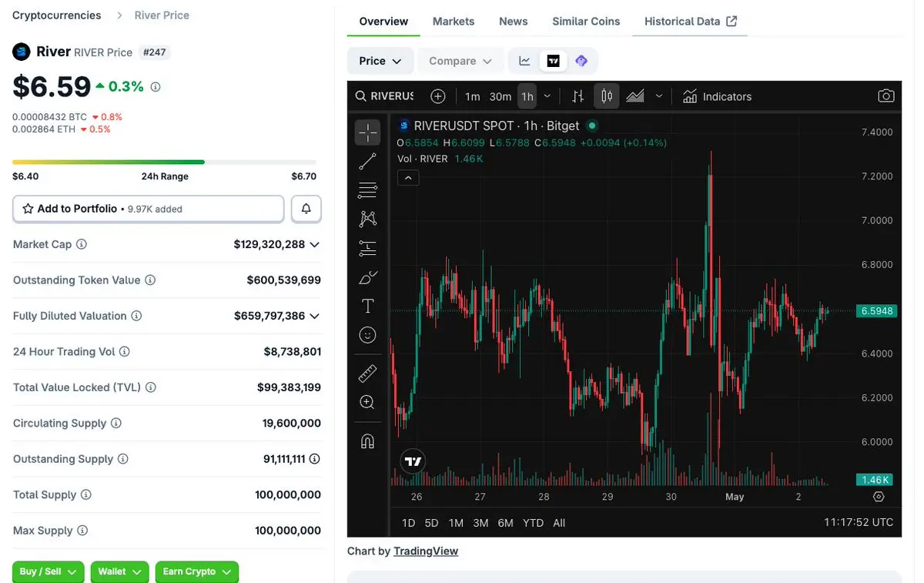The height and width of the screenshot is (583, 924).
Task: Open the Fibonacci retracement tool
Action: [368, 190]
